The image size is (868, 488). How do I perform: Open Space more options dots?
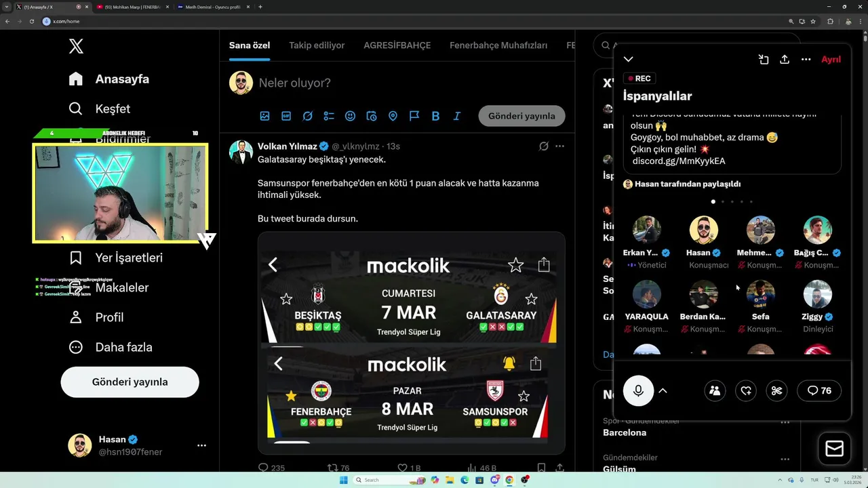[806, 60]
